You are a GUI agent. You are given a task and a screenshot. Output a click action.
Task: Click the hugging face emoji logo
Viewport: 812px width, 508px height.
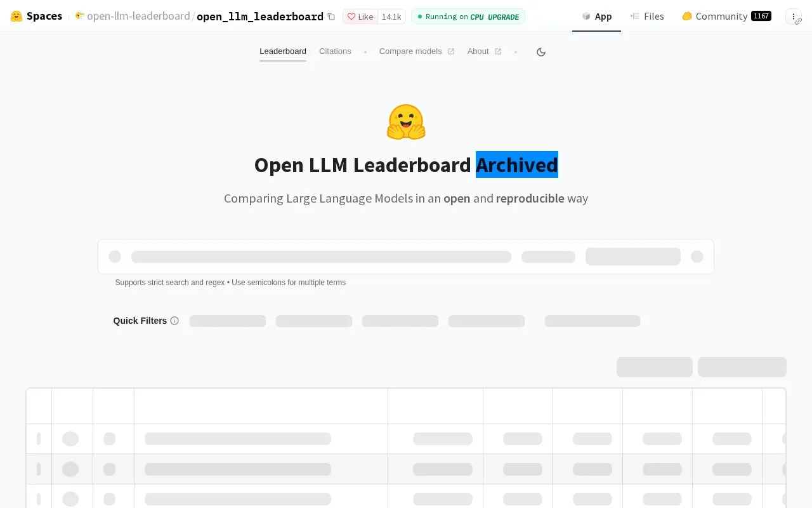(x=406, y=122)
